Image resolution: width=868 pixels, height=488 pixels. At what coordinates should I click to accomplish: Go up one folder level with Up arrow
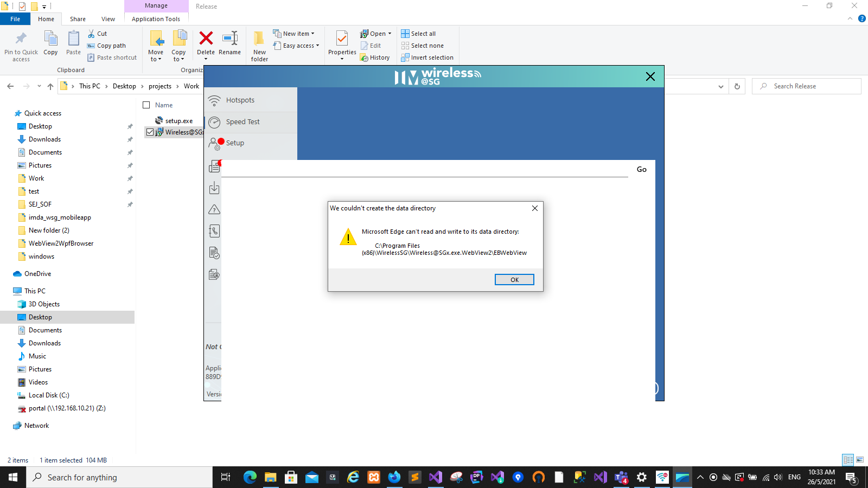50,86
